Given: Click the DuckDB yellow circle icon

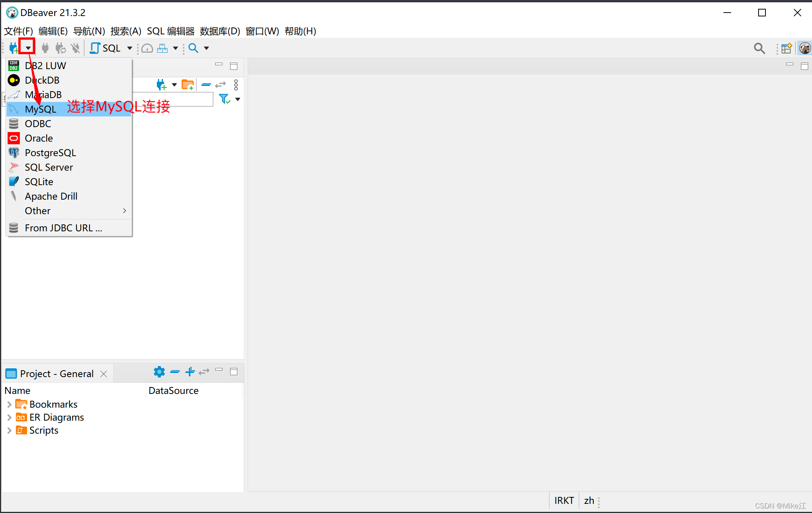Looking at the screenshot, I should click(14, 80).
